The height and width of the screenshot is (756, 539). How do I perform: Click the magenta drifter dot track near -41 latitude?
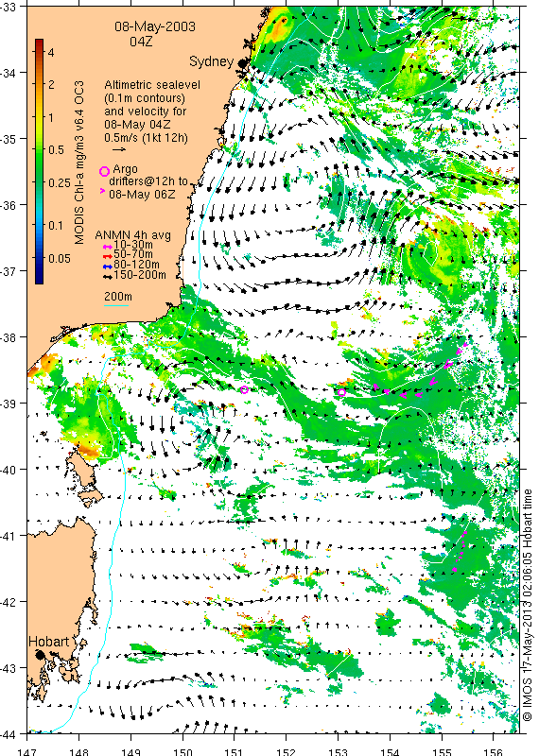pos(460,552)
